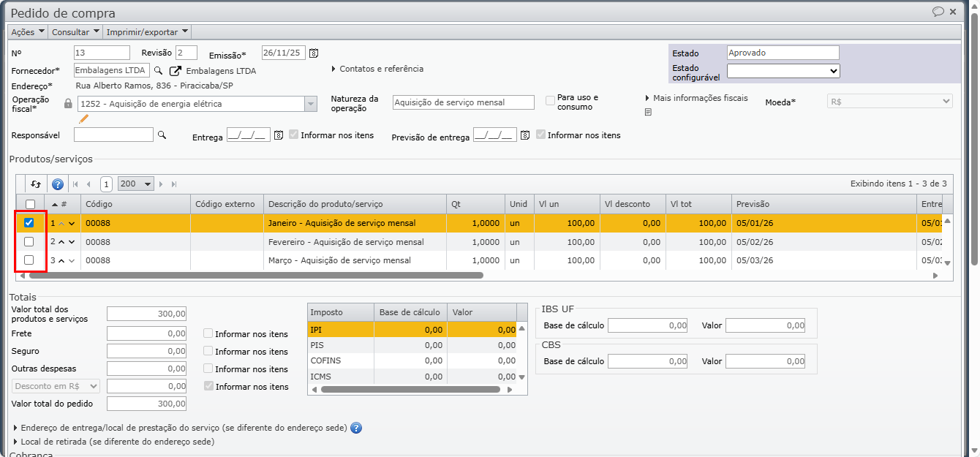980x457 pixels.
Task: Open the Imprimir/exportar menu
Action: tap(147, 32)
